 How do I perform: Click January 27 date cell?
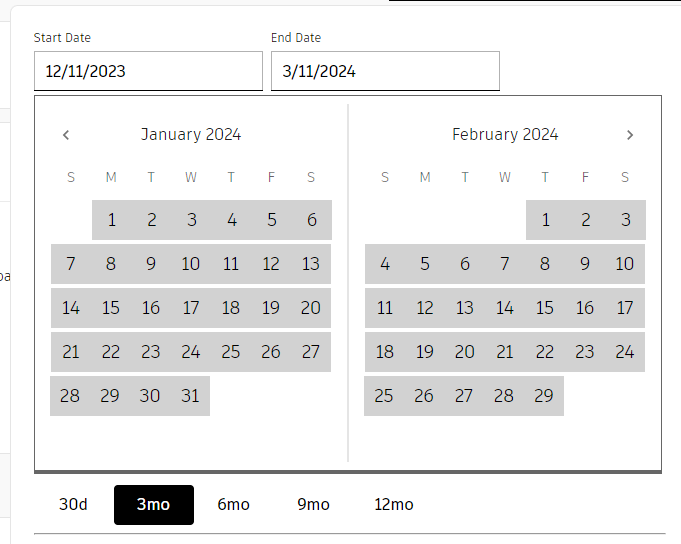tap(311, 352)
